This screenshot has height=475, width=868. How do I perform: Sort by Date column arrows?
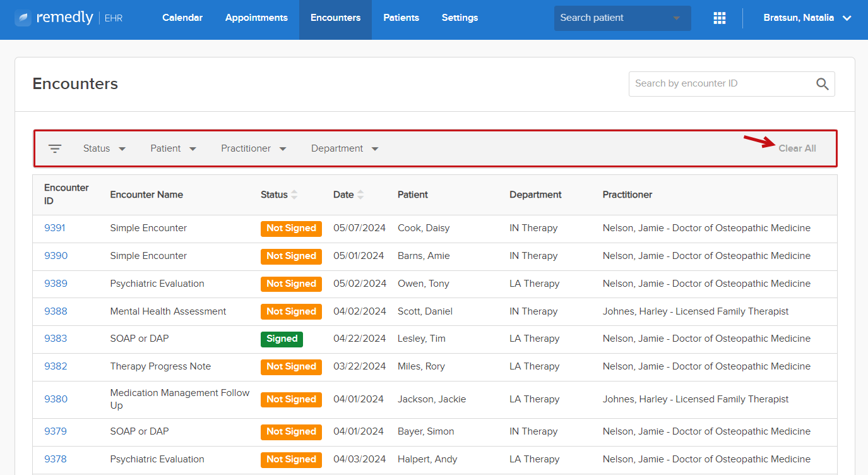[x=360, y=195]
